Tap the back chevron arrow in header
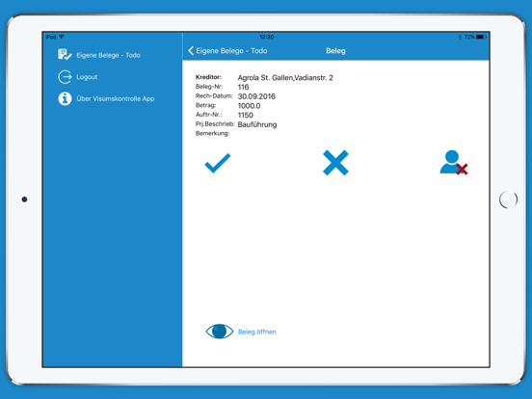Image resolution: width=532 pixels, height=399 pixels. (x=191, y=51)
